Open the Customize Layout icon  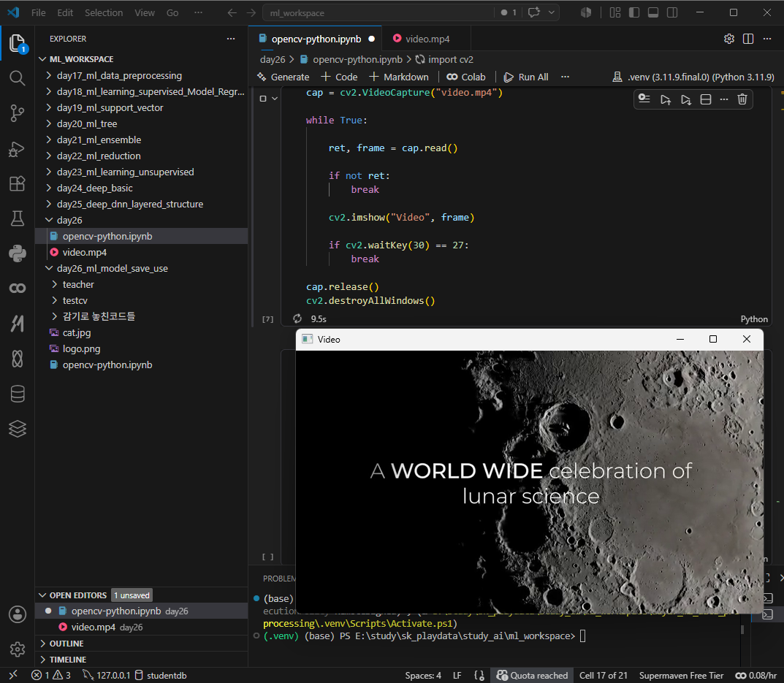(615, 12)
